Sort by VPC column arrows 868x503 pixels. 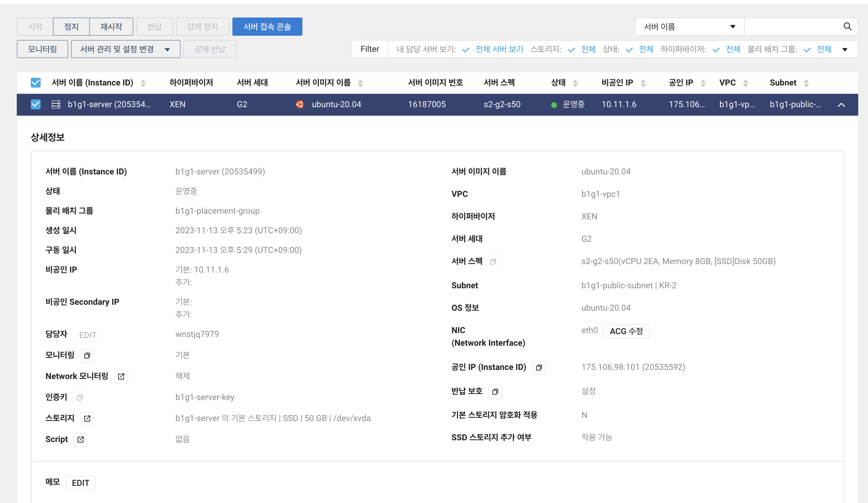[745, 83]
